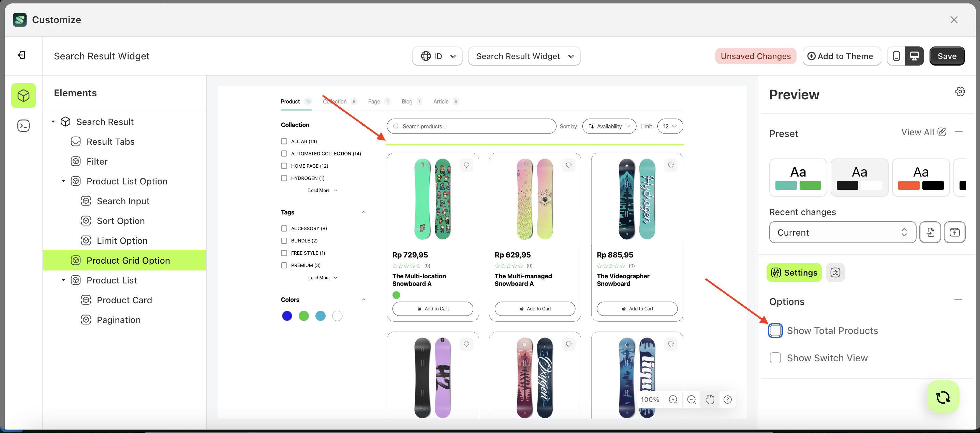This screenshot has height=433, width=980.
Task: Open the Preview settings gear
Action: click(x=960, y=92)
